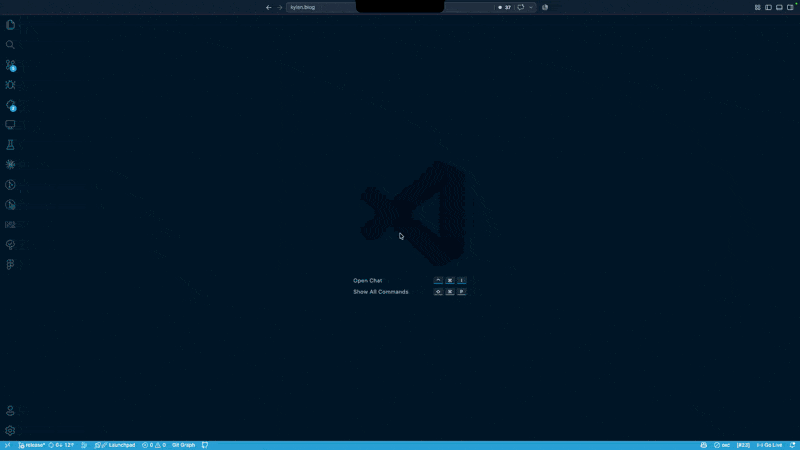Open the Explorer files view
The height and width of the screenshot is (450, 800).
[10, 25]
